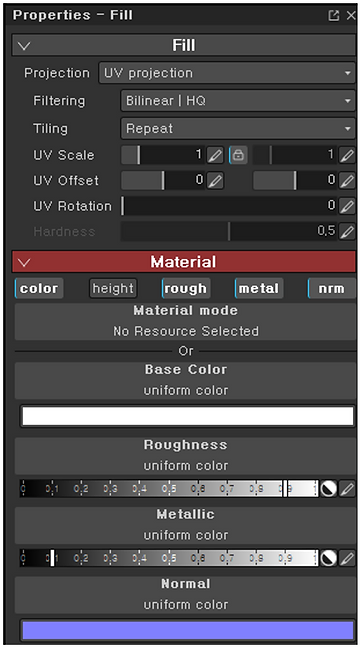Click the Base Color uniform color button

(x=185, y=380)
